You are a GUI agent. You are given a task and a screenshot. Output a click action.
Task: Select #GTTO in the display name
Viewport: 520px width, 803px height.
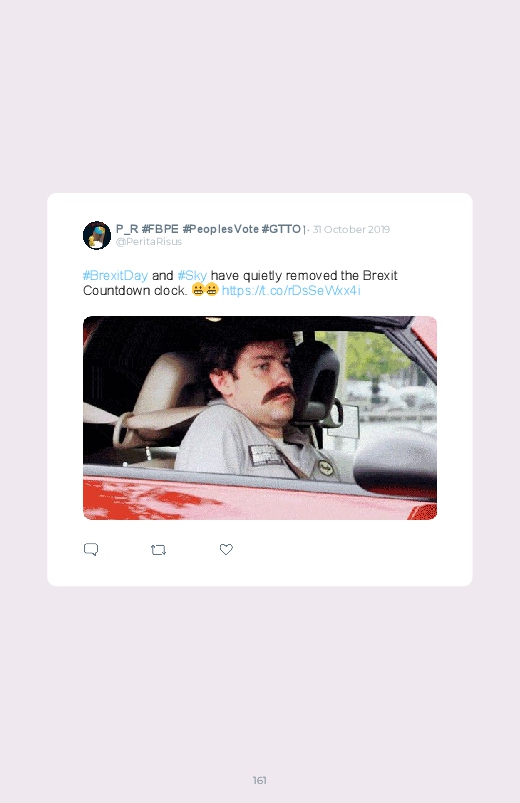pyautogui.click(x=281, y=229)
